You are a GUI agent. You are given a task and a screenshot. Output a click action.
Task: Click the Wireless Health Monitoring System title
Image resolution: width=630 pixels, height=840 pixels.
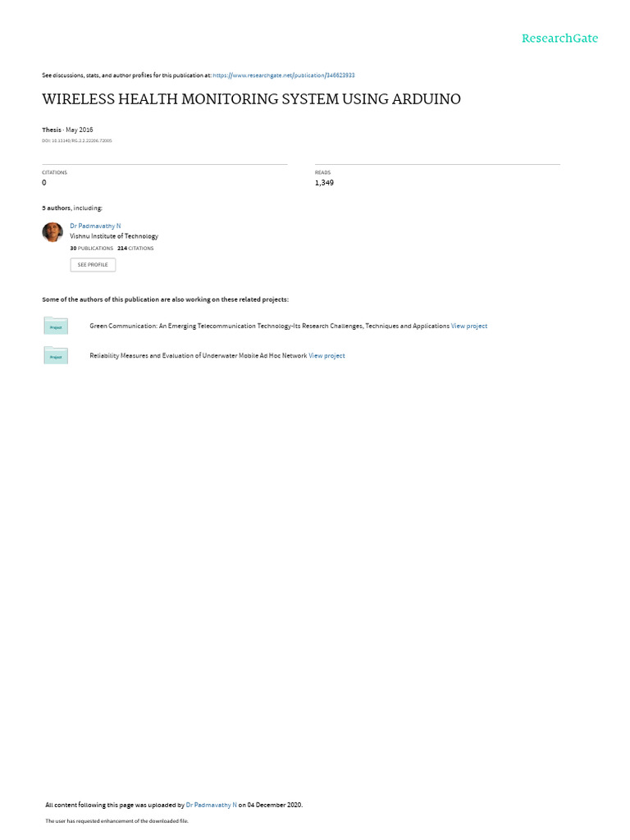click(x=251, y=99)
